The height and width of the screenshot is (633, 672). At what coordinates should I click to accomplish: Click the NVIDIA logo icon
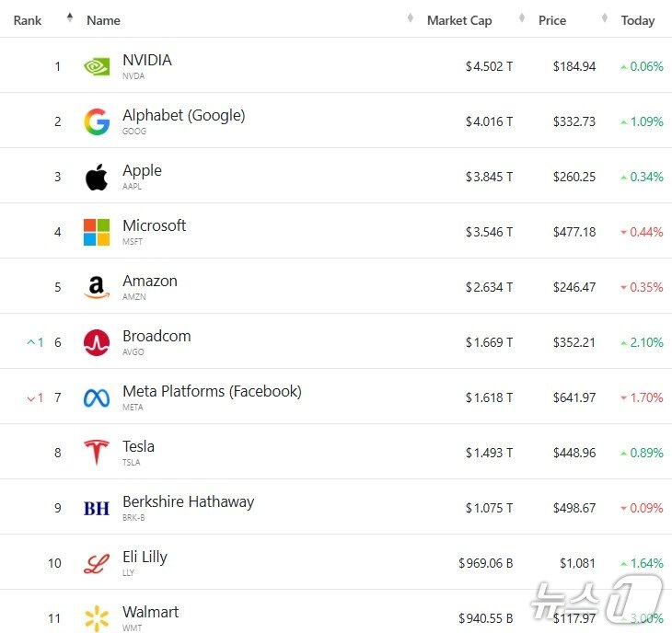click(x=97, y=66)
